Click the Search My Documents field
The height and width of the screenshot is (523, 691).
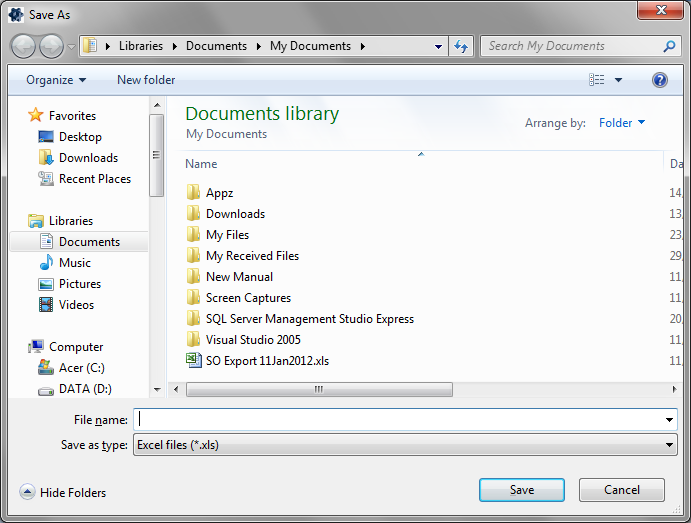(570, 46)
